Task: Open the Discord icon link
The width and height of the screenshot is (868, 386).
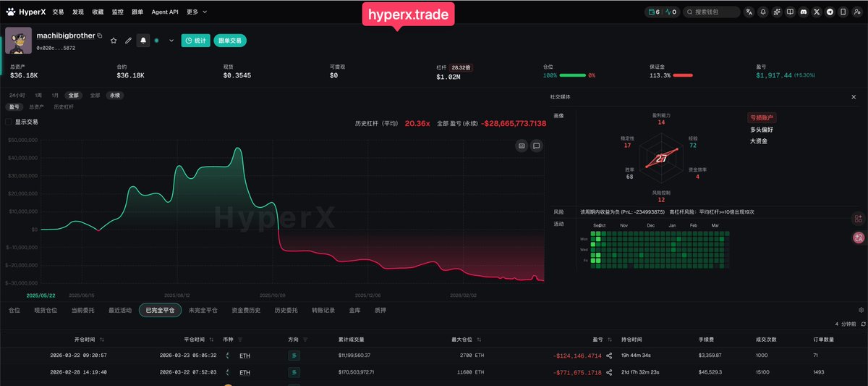Action: (804, 12)
